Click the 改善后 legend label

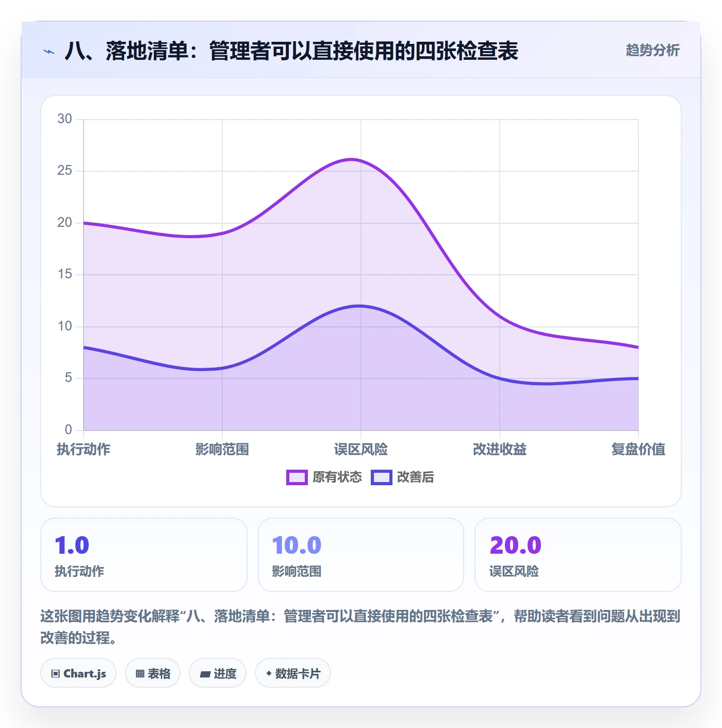click(415, 477)
